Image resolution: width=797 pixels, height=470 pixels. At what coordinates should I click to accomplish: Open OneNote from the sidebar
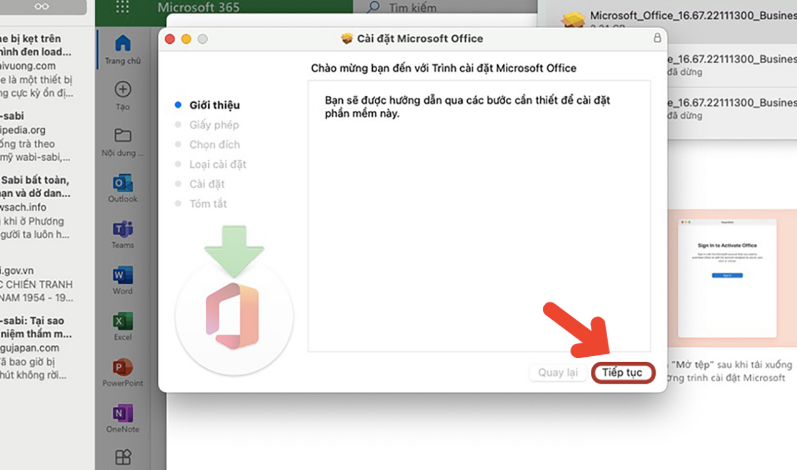(123, 417)
